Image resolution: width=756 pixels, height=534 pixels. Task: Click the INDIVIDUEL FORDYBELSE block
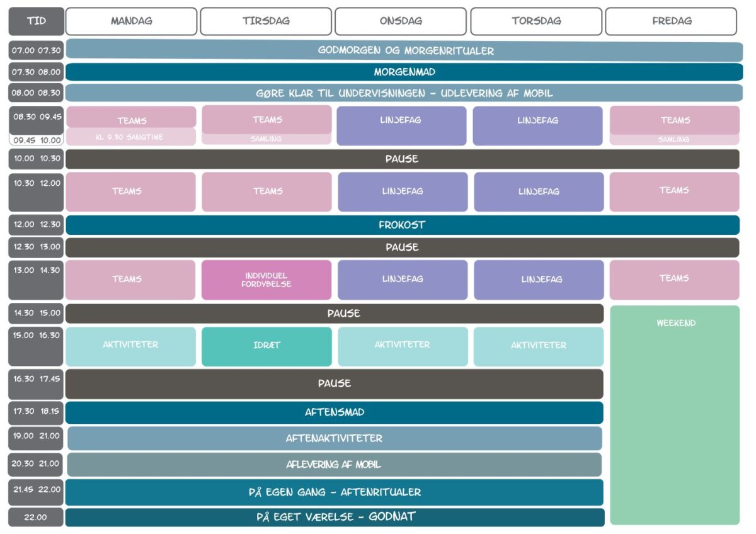coord(266,280)
